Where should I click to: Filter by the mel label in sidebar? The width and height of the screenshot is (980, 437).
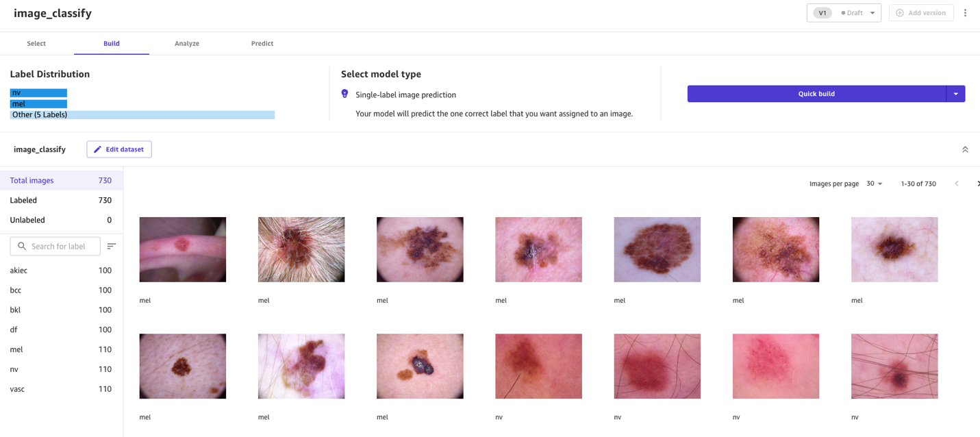(x=61, y=349)
